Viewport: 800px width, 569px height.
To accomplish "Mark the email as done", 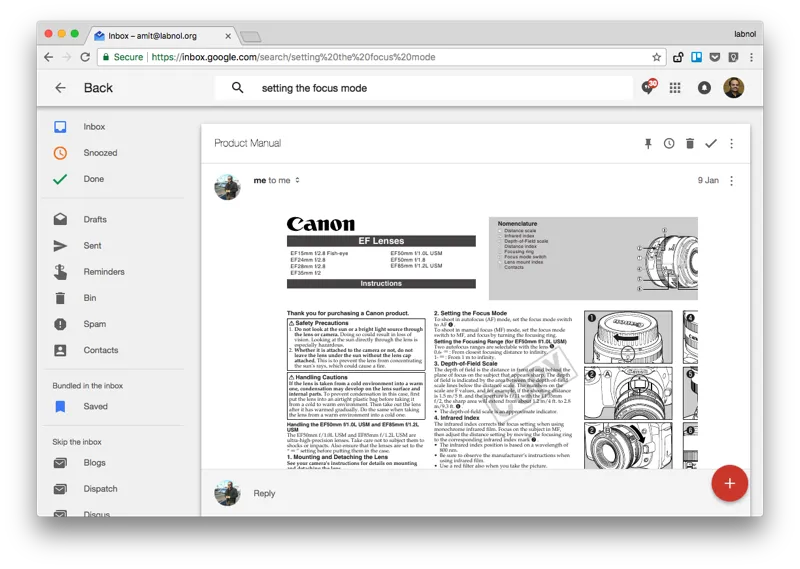I will (x=711, y=144).
